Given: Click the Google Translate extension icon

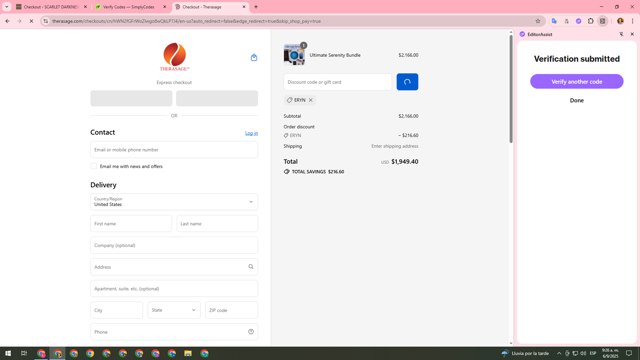Looking at the screenshot, I should click(554, 21).
